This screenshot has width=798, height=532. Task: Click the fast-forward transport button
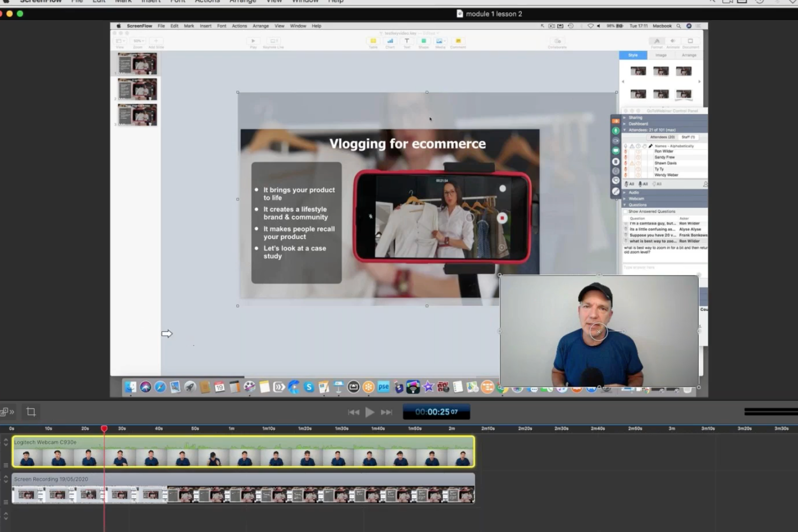click(387, 412)
